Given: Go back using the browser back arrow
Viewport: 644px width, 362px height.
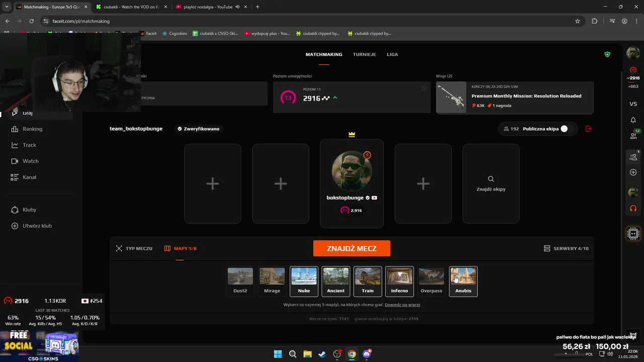Looking at the screenshot, I should tap(7, 21).
